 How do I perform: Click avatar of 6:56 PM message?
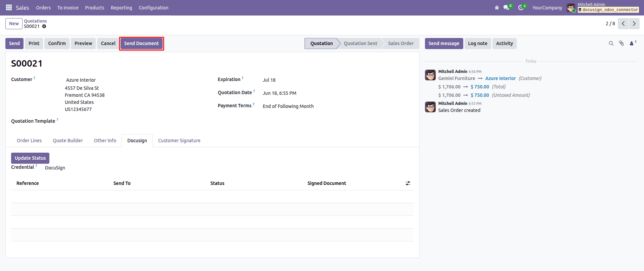tap(430, 75)
